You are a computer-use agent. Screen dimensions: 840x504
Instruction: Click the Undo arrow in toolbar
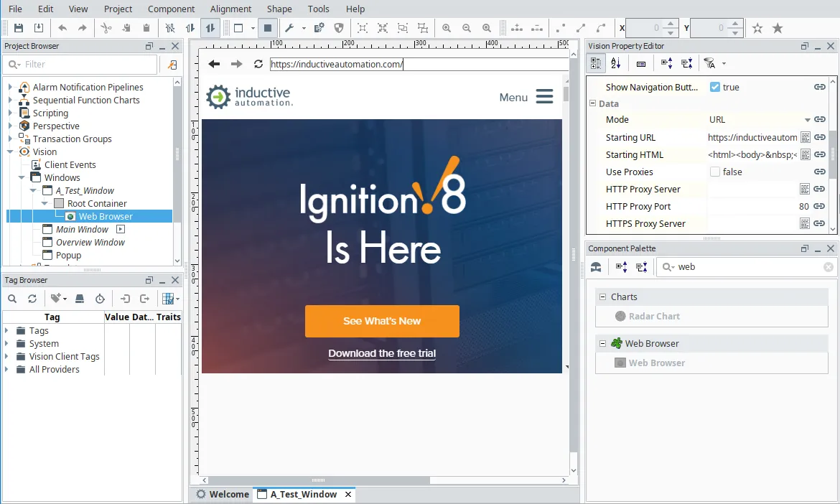click(x=62, y=28)
